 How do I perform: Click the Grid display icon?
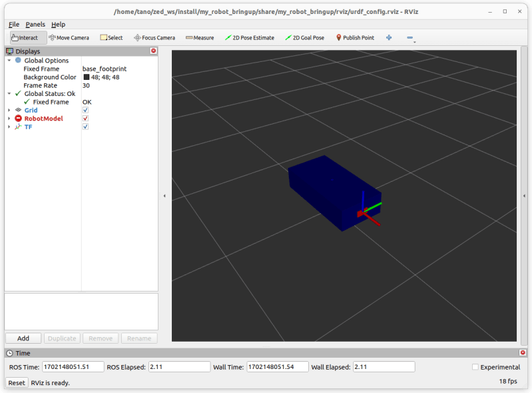click(19, 110)
